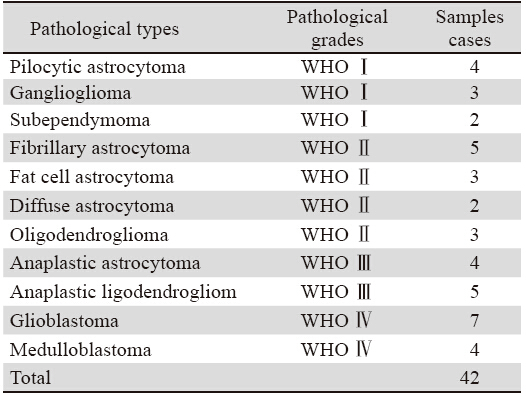
Task: Select WHO I grade of Pilocytic astrocytoma
Action: (x=334, y=67)
